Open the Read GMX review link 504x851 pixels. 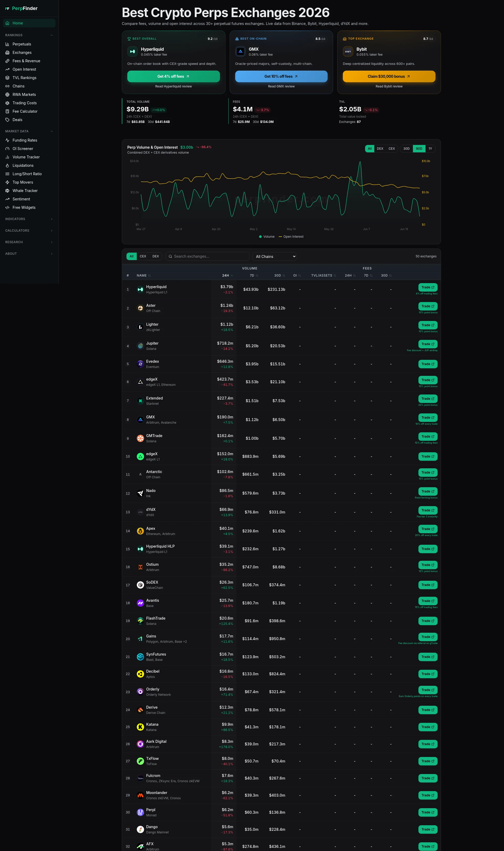(x=281, y=86)
